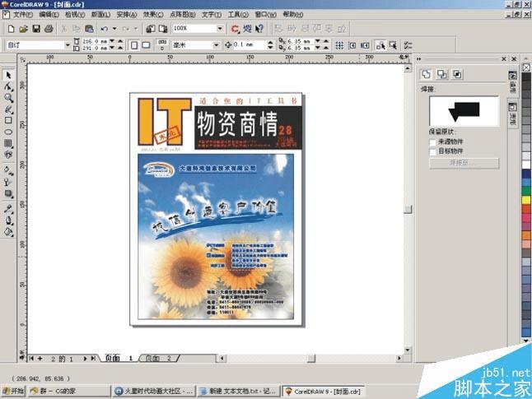Click the Import icon
This screenshot has height=399, width=532.
[151, 29]
